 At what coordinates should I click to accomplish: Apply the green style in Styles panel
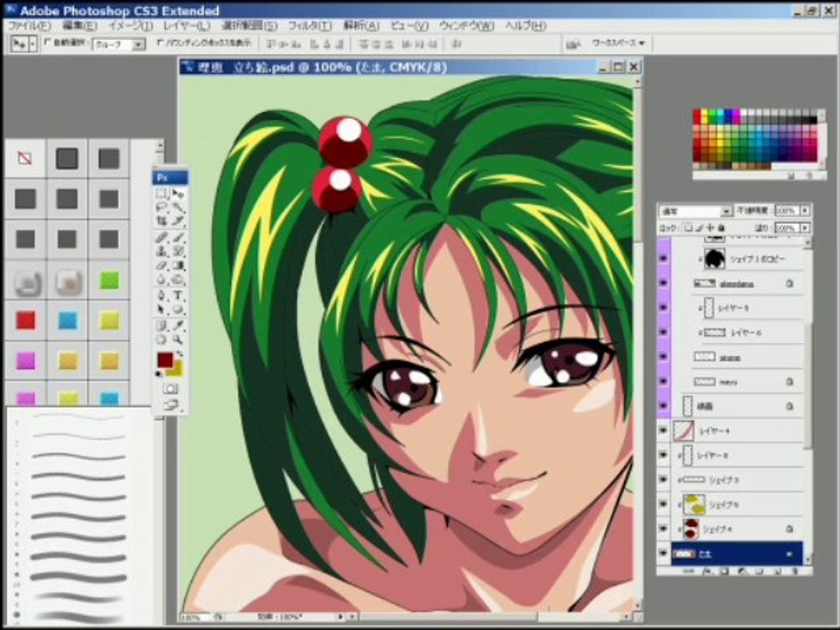[109, 280]
